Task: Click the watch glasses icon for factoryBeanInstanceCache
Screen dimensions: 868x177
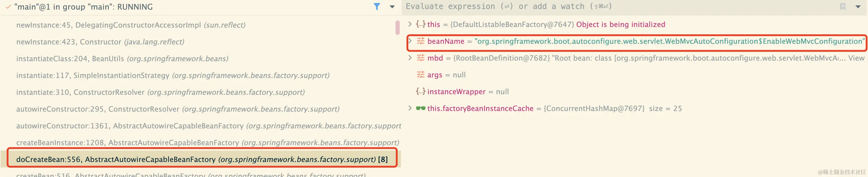Action: (420, 108)
